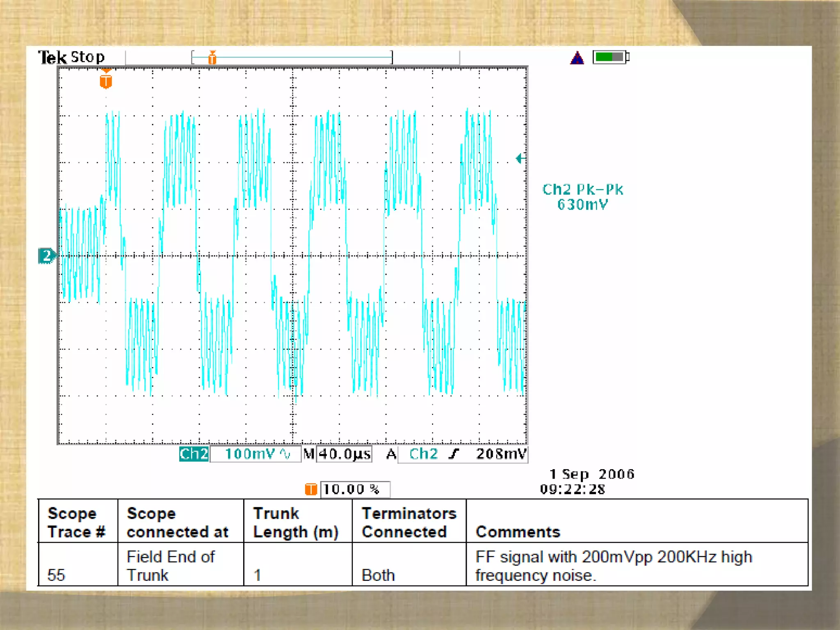Click the Ch2 Pk-Pk 630mV measurement
The height and width of the screenshot is (630, 840).
[x=582, y=197]
